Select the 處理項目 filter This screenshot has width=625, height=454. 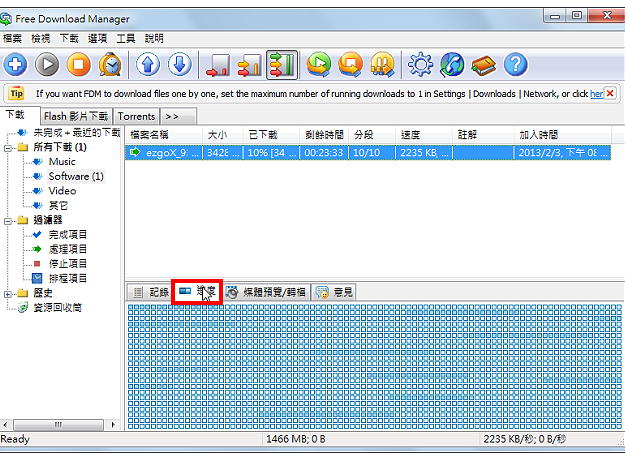68,250
